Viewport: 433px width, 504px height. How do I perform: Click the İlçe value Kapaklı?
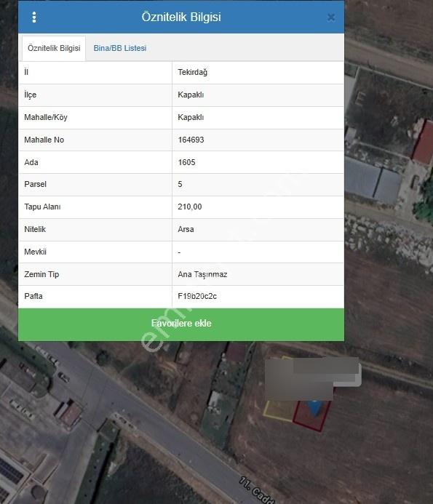[x=191, y=95]
